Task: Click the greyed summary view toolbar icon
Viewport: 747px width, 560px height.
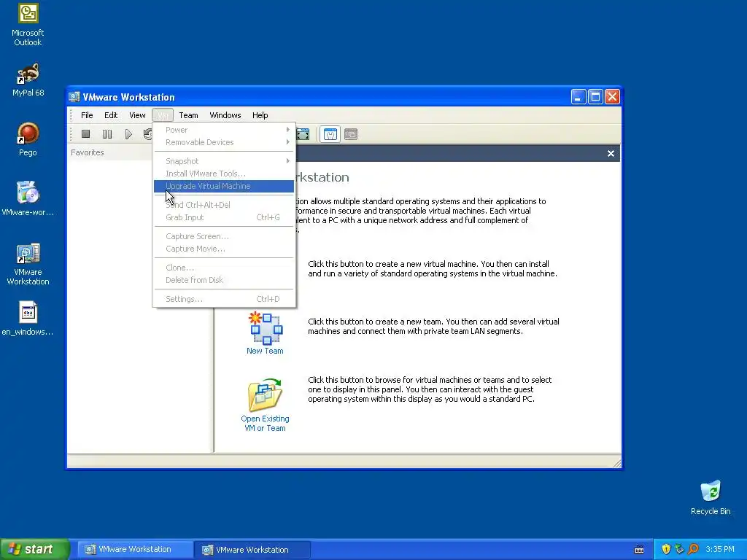Action: click(x=351, y=134)
